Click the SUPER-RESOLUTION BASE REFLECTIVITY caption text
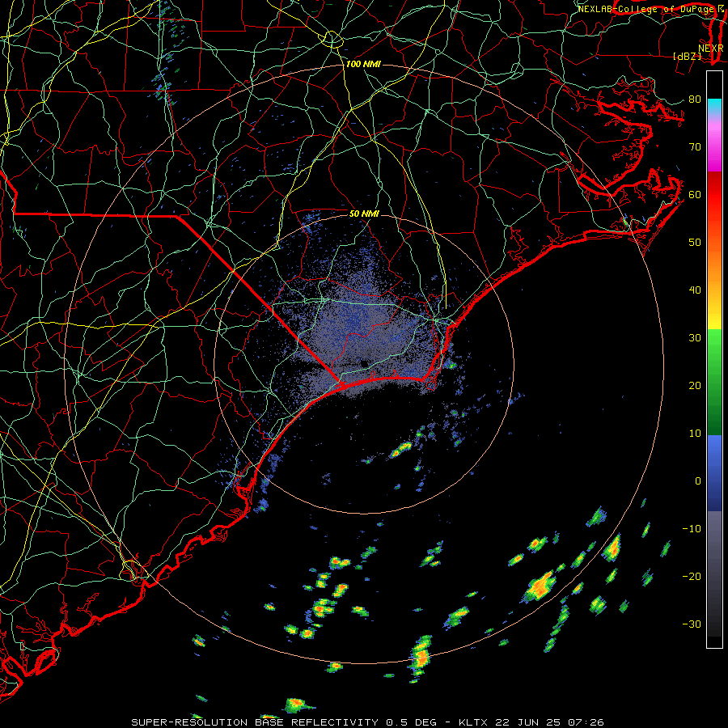 [255, 722]
